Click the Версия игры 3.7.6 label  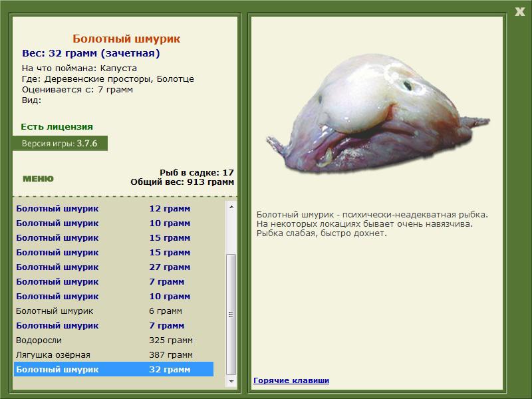(x=60, y=144)
